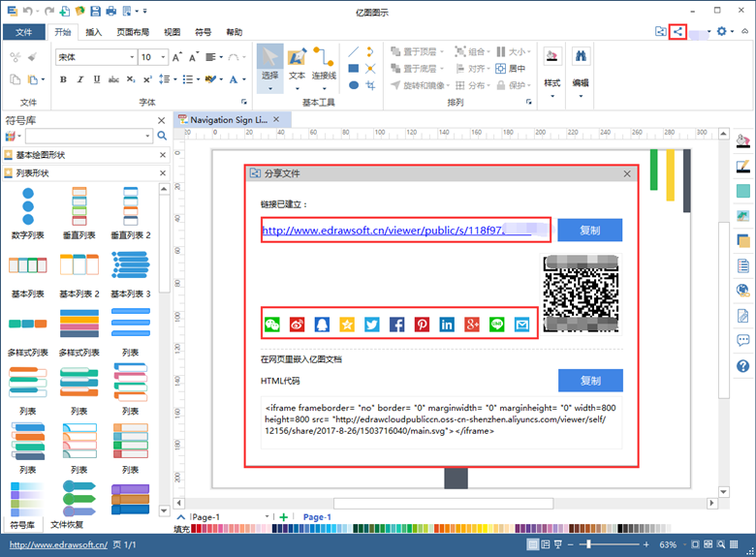Open the font size 10 dropdown

(163, 57)
